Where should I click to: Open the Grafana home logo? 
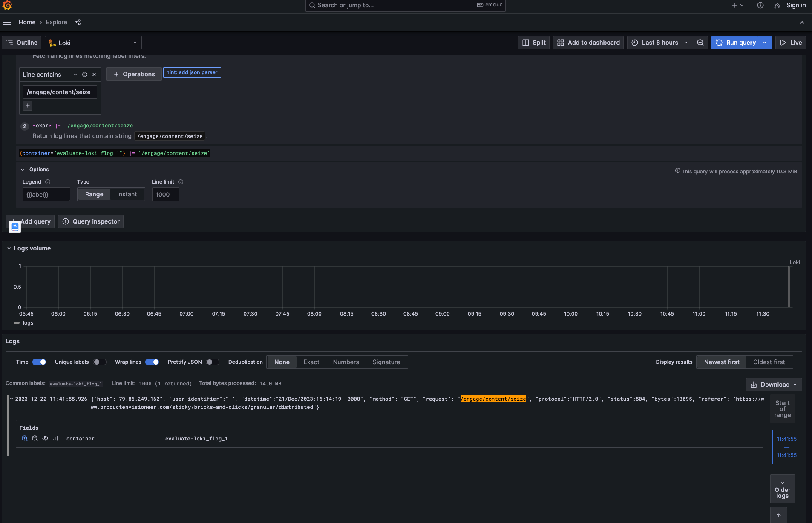(x=7, y=5)
